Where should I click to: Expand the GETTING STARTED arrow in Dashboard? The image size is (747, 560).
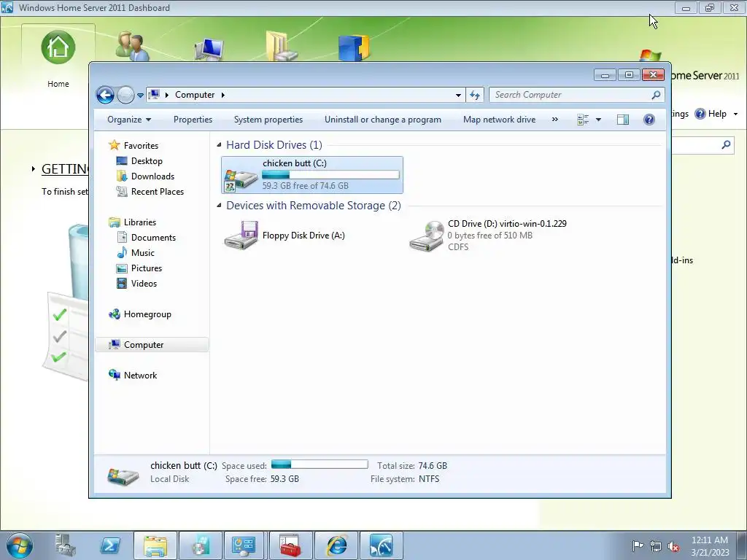click(x=34, y=168)
